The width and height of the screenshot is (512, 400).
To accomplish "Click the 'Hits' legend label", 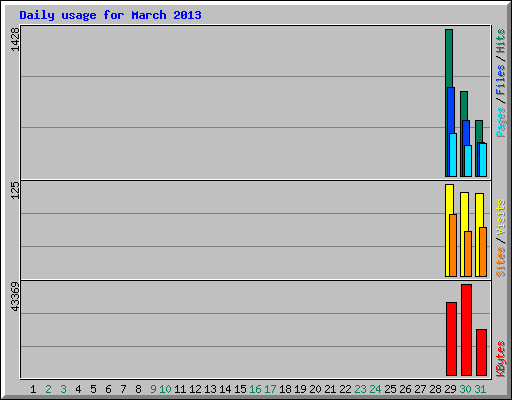I will click(500, 41).
